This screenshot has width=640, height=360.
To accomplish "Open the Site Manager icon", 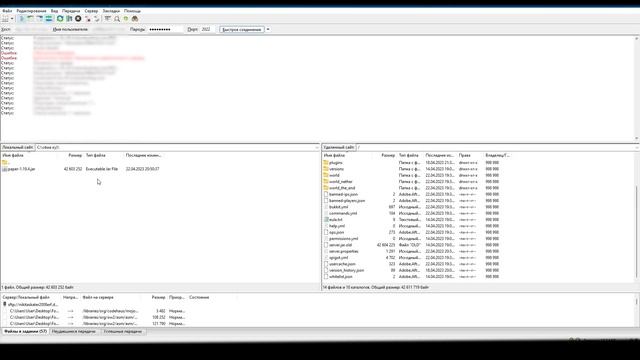I will 4,19.
